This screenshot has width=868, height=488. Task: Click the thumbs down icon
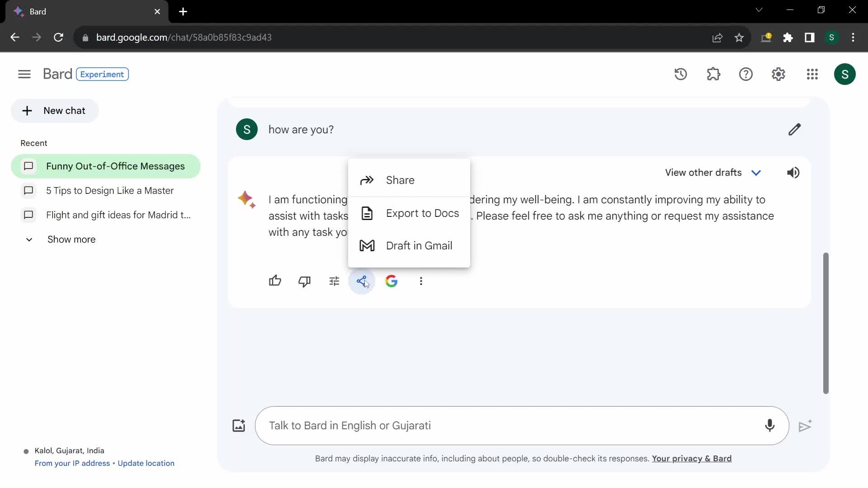[305, 281]
